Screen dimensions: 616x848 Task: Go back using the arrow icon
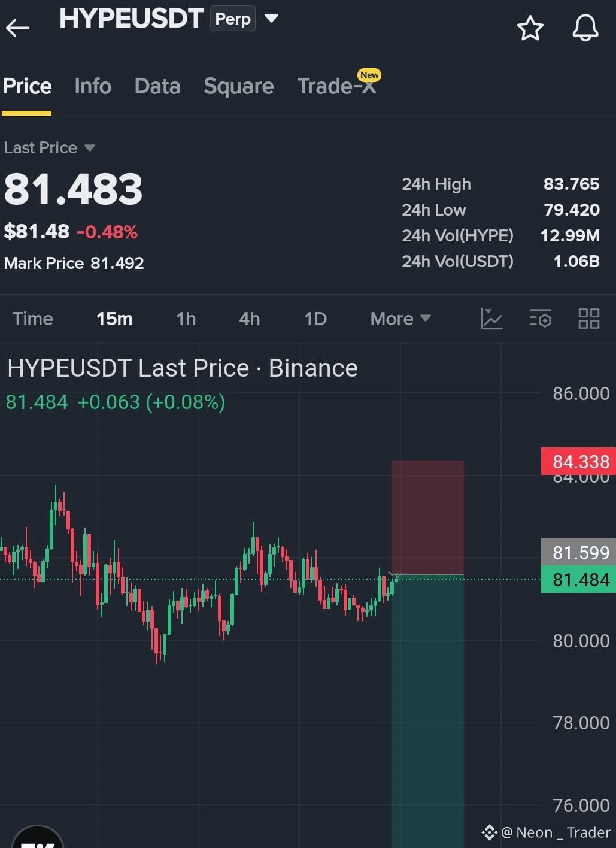point(17,28)
